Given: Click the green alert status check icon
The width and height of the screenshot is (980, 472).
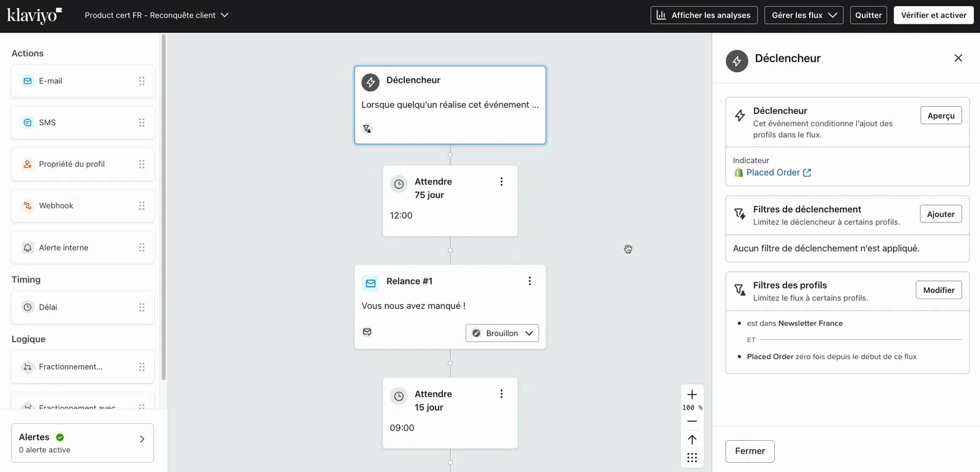Looking at the screenshot, I should pos(60,437).
